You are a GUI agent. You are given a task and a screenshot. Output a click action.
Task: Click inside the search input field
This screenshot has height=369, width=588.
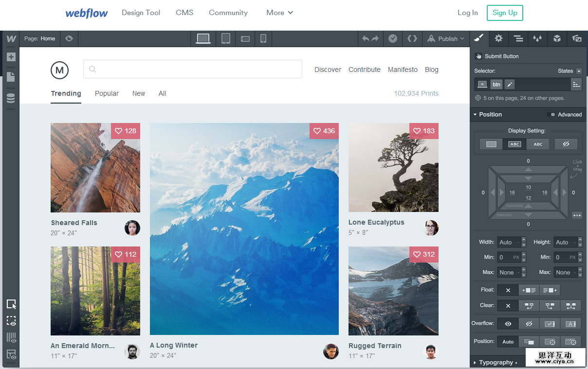pyautogui.click(x=192, y=69)
